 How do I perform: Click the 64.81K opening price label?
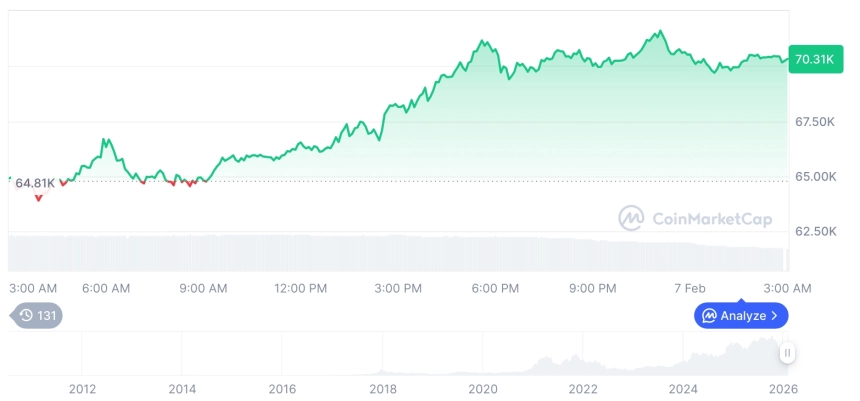click(35, 183)
